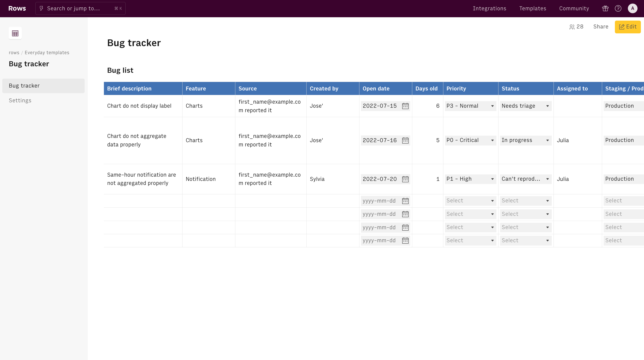Expand the In progress status dropdown
Viewport: 644px width, 360px height.
tap(525, 140)
